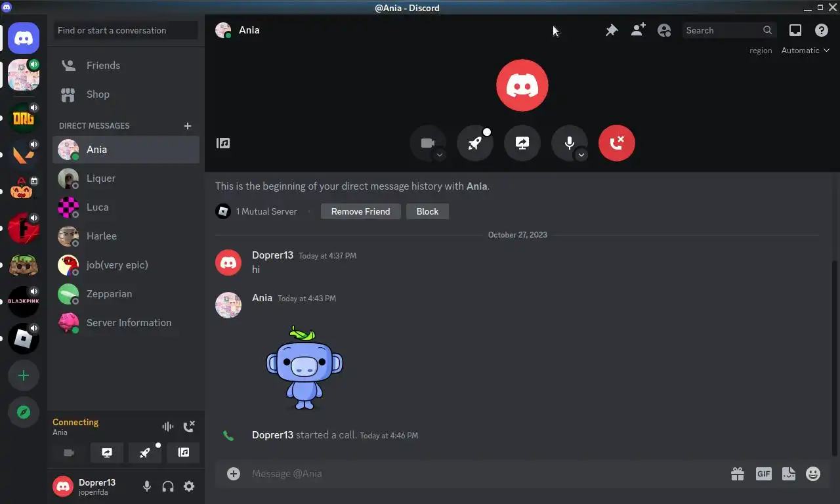Turn on camera in voice panel

[69, 453]
